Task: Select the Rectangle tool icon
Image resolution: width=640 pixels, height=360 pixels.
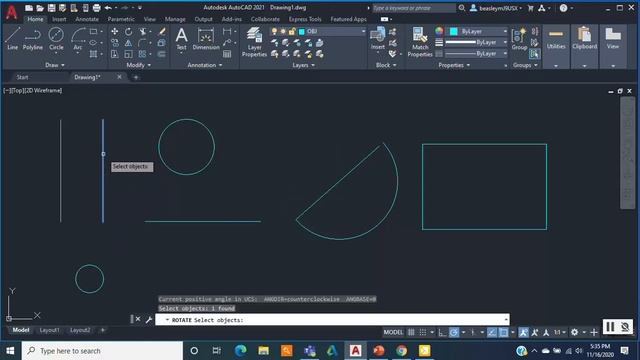Action: pyautogui.click(x=93, y=31)
